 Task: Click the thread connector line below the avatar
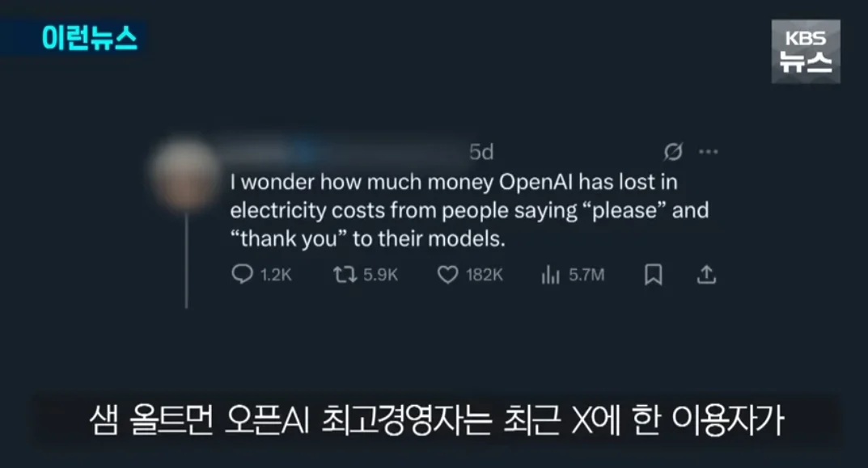pyautogui.click(x=187, y=260)
